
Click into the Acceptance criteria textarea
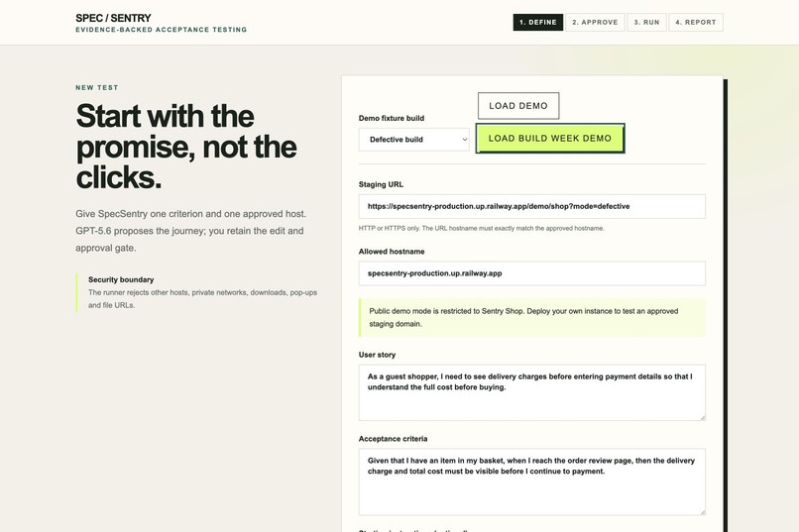tap(532, 481)
